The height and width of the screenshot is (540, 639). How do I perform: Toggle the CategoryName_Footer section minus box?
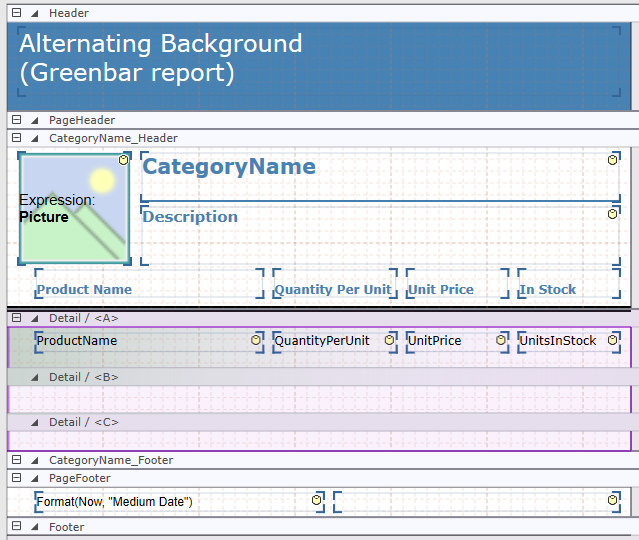(x=16, y=460)
